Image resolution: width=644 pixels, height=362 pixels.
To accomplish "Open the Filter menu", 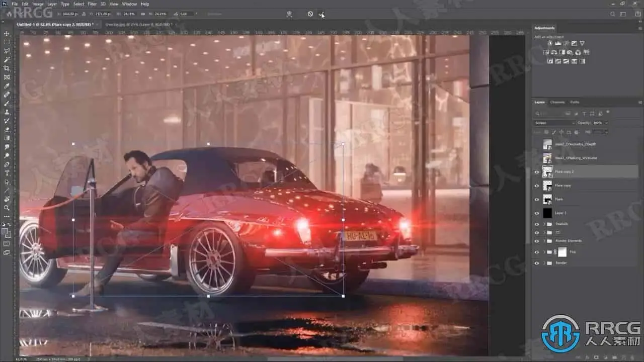I will (92, 4).
